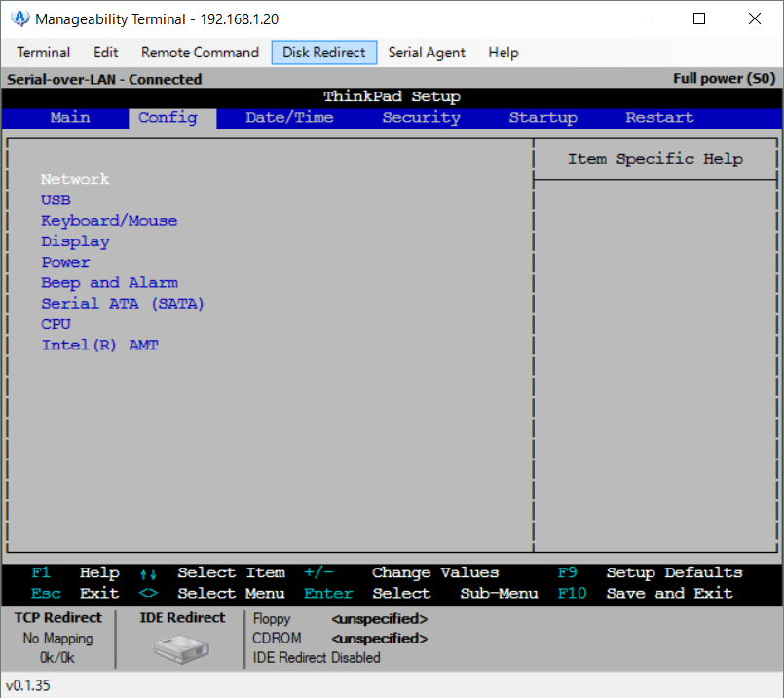Switch to the Startup BIOS tab
784x698 pixels.
tap(542, 118)
